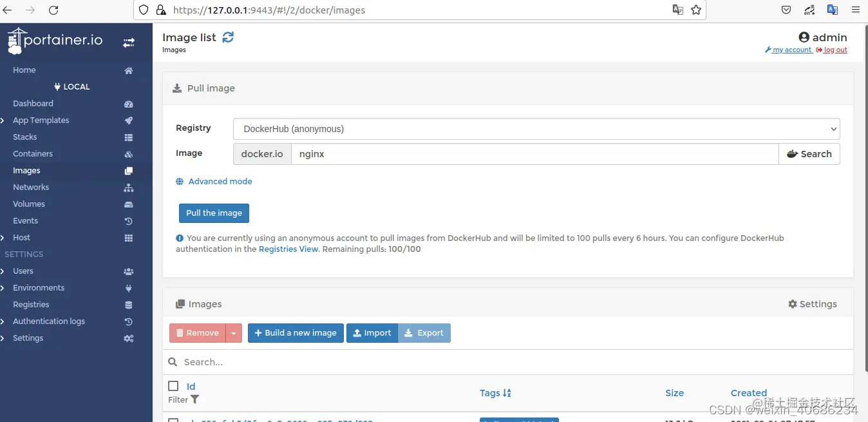Click the Export button
Image resolution: width=868 pixels, height=422 pixels.
[x=424, y=333]
